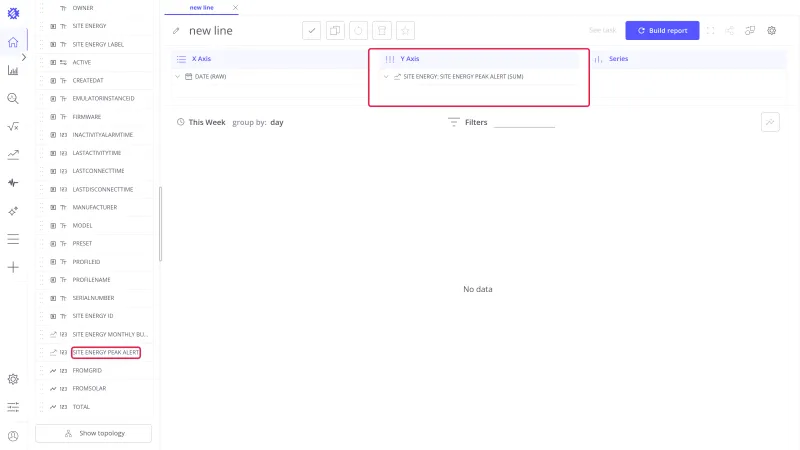Click the plus add icon in sidebar

(x=13, y=267)
